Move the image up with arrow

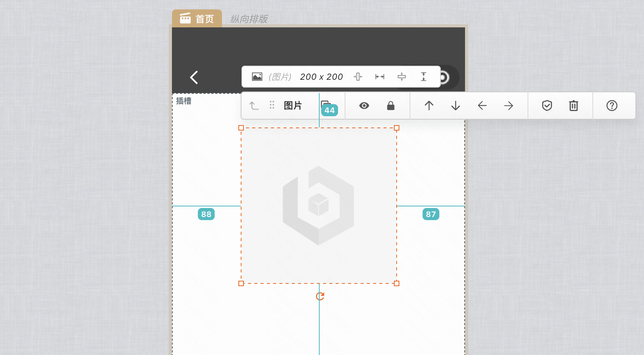pos(429,106)
